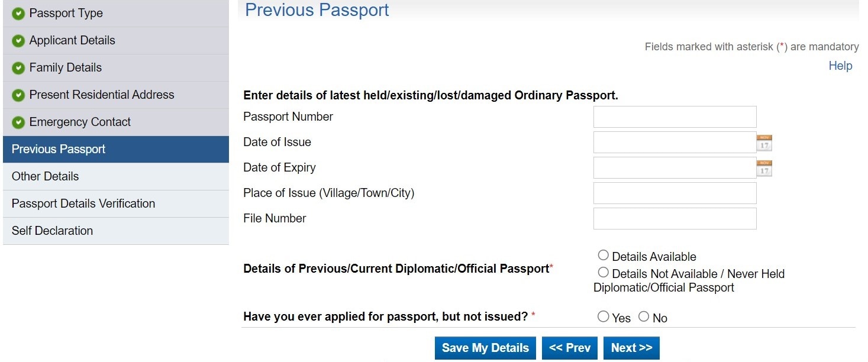Go back with the << Prev button
This screenshot has width=868, height=362.
pyautogui.click(x=570, y=348)
